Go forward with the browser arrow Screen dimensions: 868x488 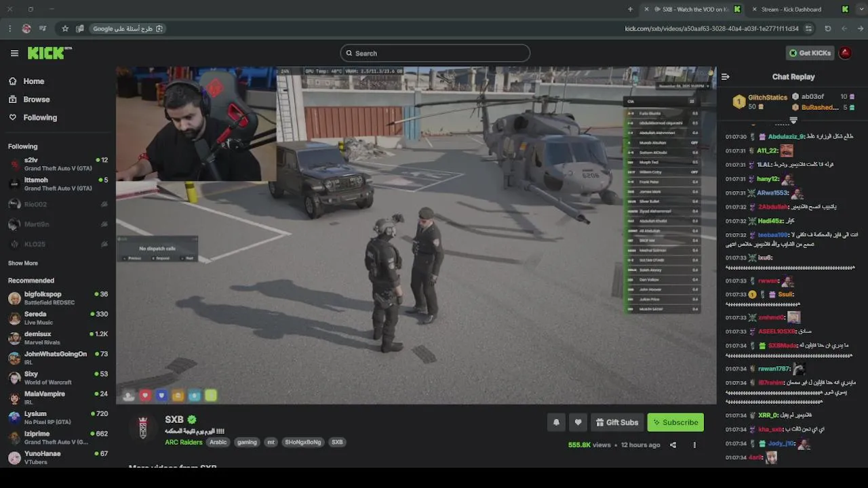coord(861,28)
